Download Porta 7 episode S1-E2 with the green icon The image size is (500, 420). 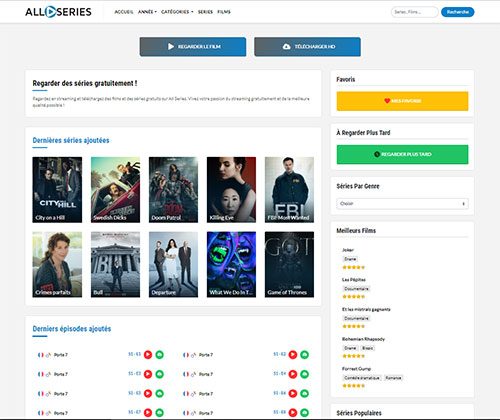pyautogui.click(x=304, y=355)
